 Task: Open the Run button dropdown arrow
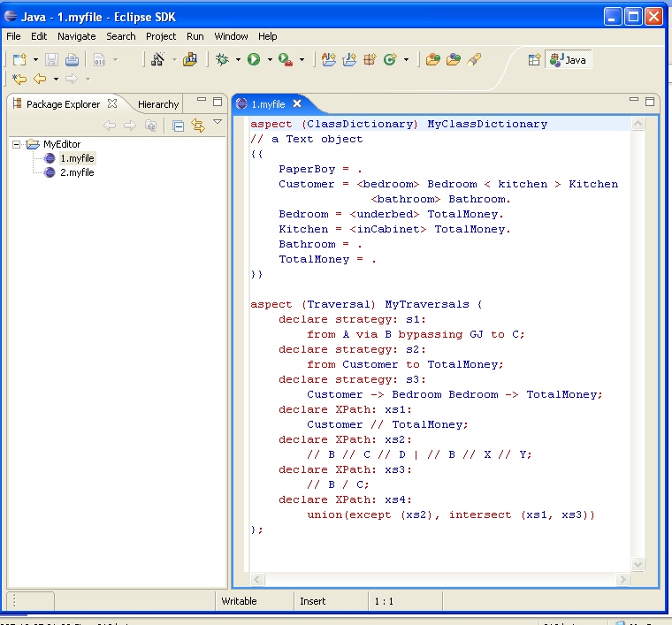tap(269, 60)
